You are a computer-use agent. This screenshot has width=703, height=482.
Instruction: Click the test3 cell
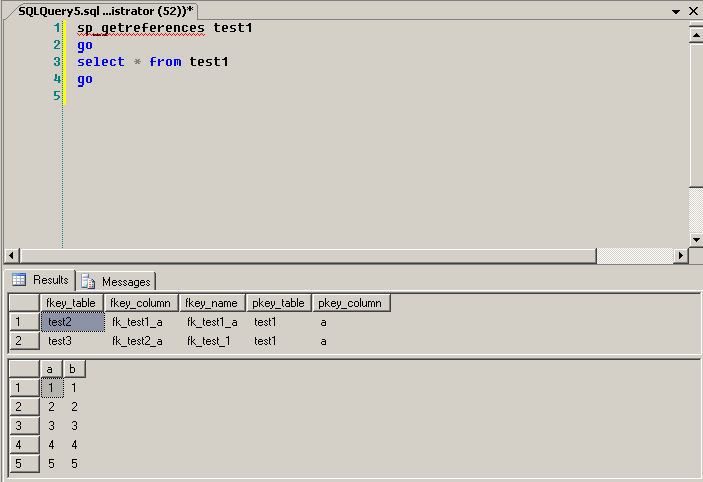click(x=73, y=341)
